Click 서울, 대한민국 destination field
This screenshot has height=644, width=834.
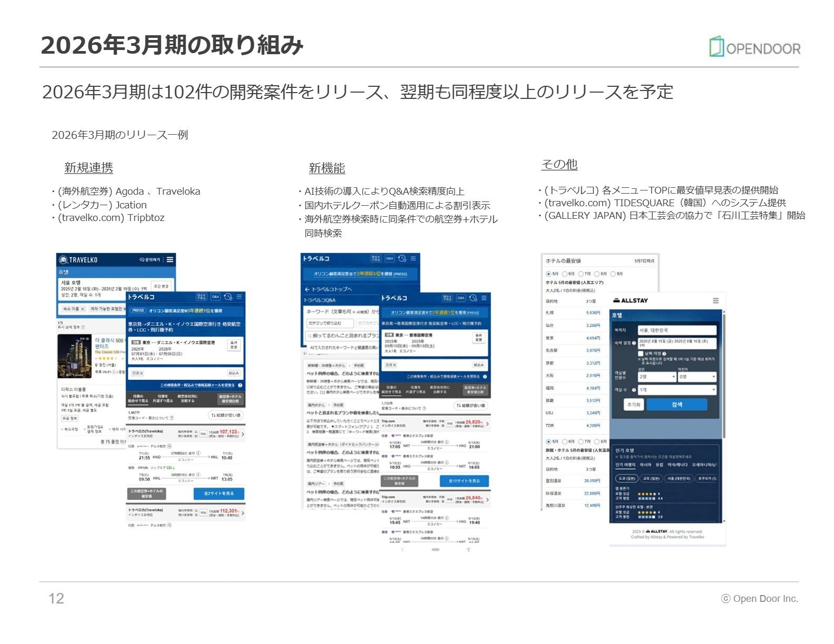(677, 330)
